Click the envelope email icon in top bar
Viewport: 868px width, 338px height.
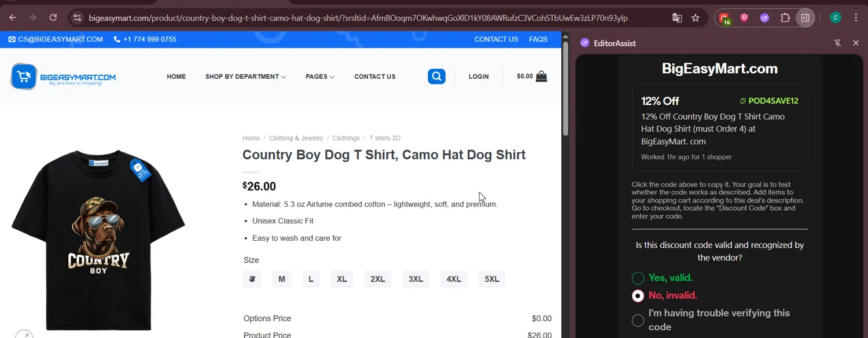[12, 39]
